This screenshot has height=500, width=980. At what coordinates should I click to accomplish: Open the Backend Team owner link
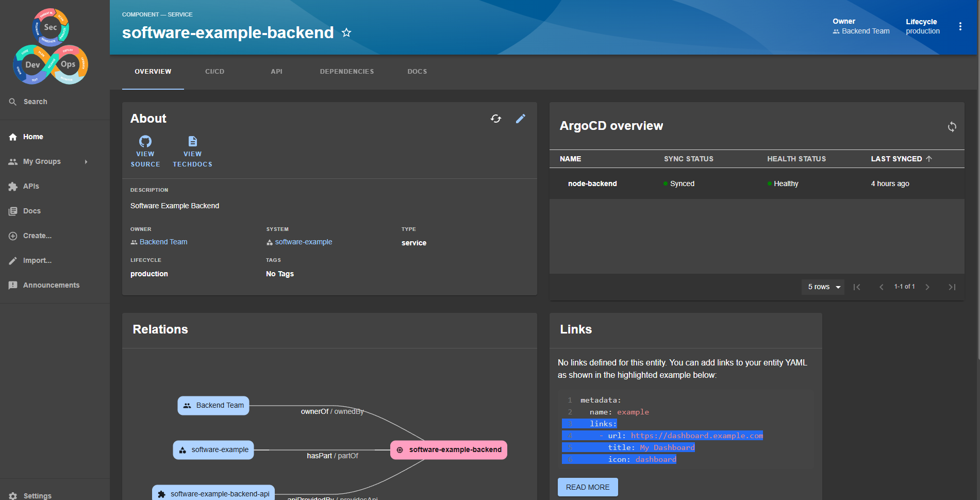[163, 242]
